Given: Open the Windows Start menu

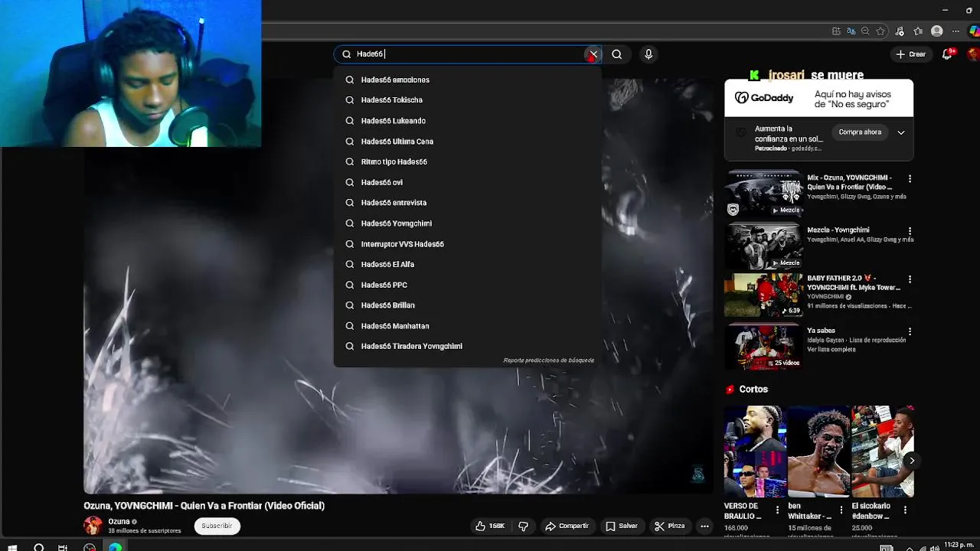Looking at the screenshot, I should (x=12, y=547).
